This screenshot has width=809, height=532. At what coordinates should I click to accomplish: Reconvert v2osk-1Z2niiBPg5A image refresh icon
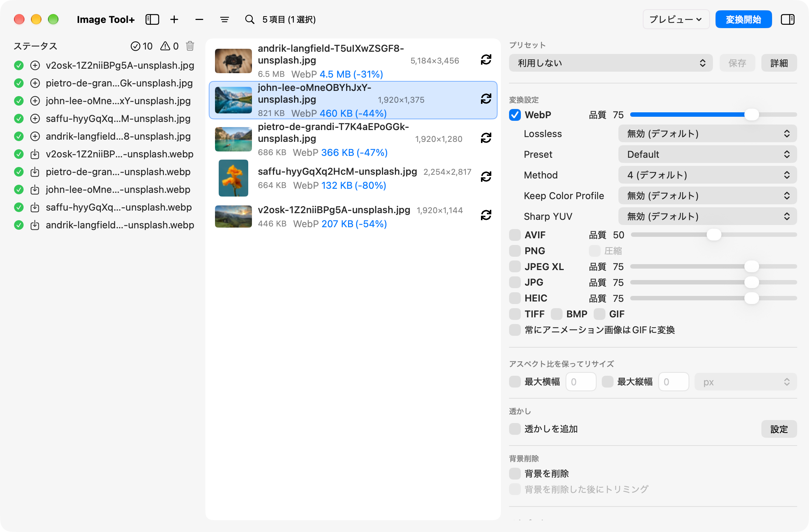[x=486, y=215]
